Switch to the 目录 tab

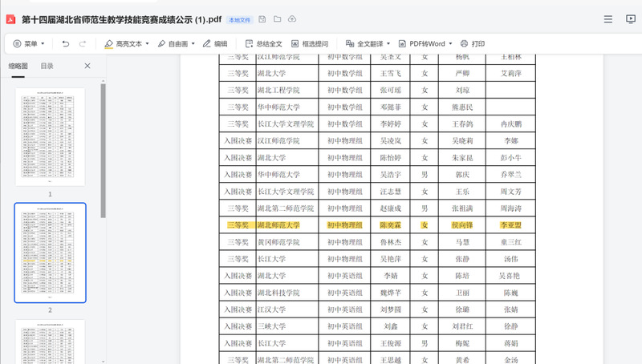pyautogui.click(x=47, y=66)
